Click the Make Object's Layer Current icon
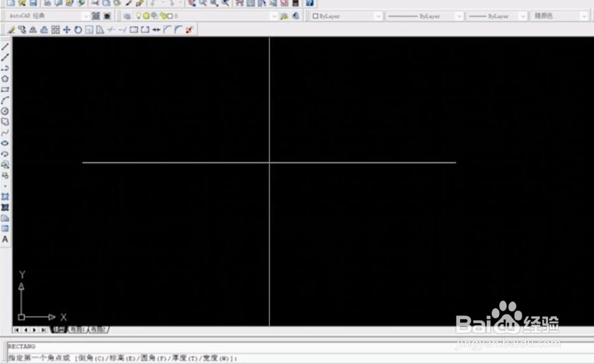The width and height of the screenshot is (594, 364). pos(284,16)
